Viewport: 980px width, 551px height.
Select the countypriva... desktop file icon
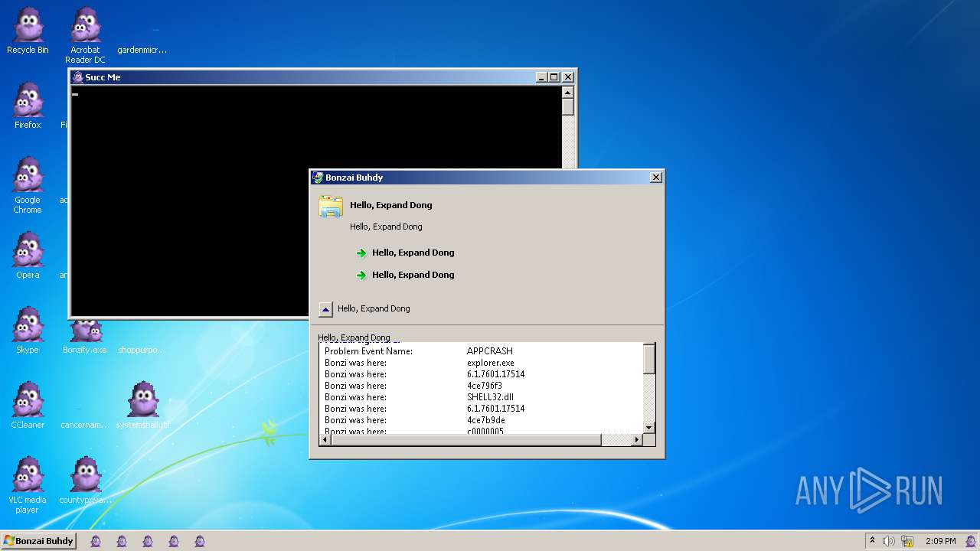click(x=85, y=481)
